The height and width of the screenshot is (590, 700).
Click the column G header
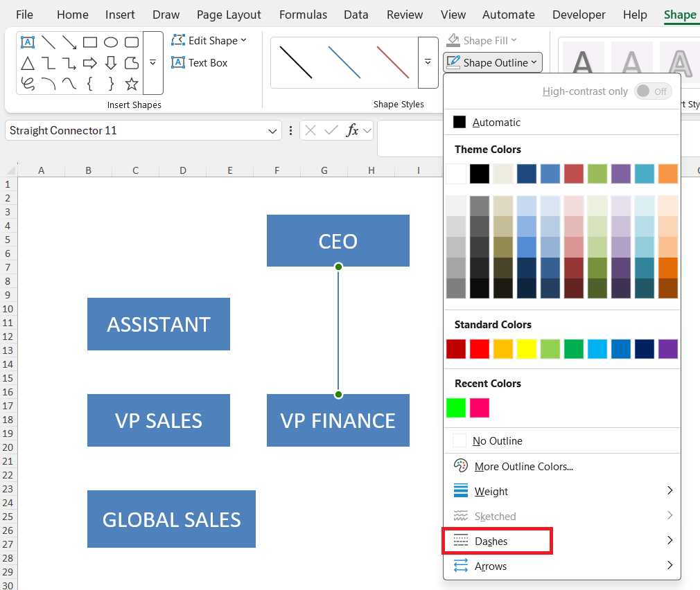click(324, 170)
